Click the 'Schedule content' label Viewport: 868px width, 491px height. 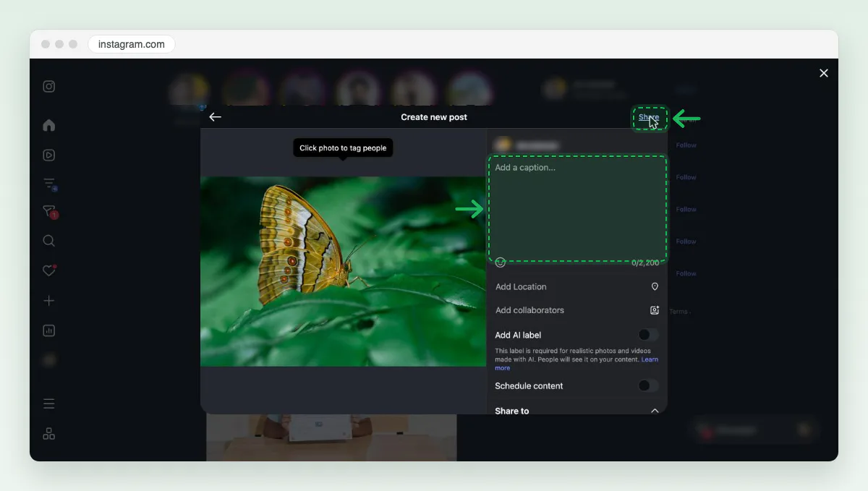pos(529,385)
